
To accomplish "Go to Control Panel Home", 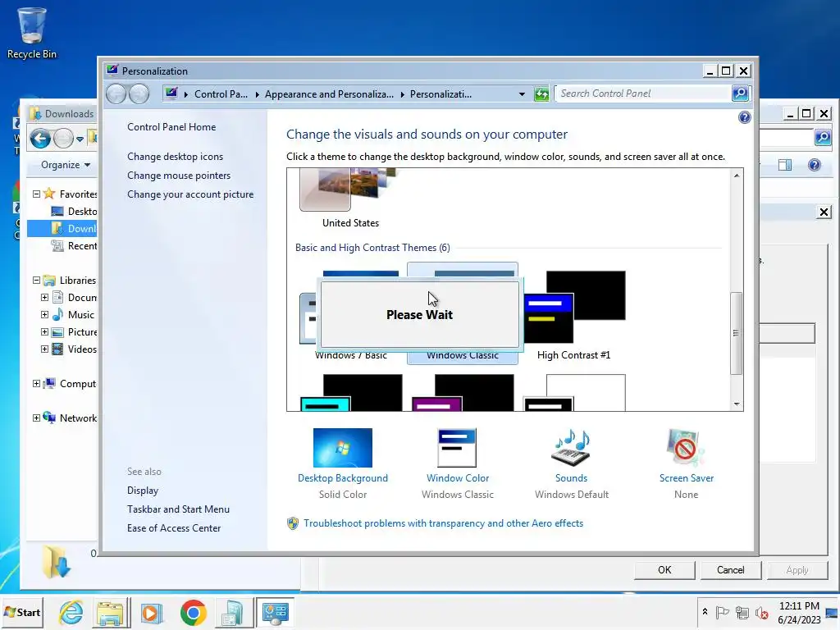I will pos(171,127).
